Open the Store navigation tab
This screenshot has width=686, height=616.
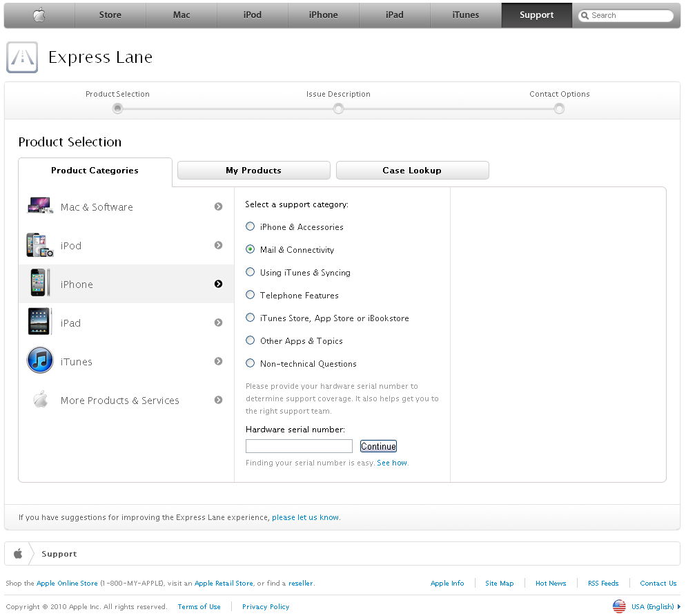[110, 15]
